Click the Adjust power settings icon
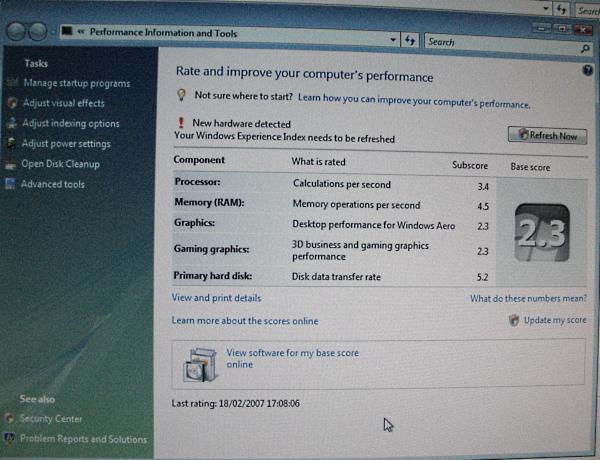Viewport: 600px width, 460px height. point(11,143)
